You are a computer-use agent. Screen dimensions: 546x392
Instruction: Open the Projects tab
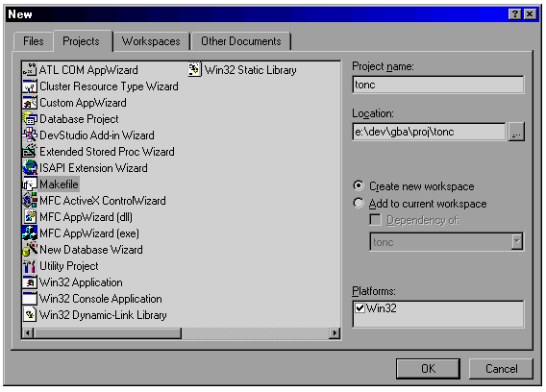click(x=82, y=41)
